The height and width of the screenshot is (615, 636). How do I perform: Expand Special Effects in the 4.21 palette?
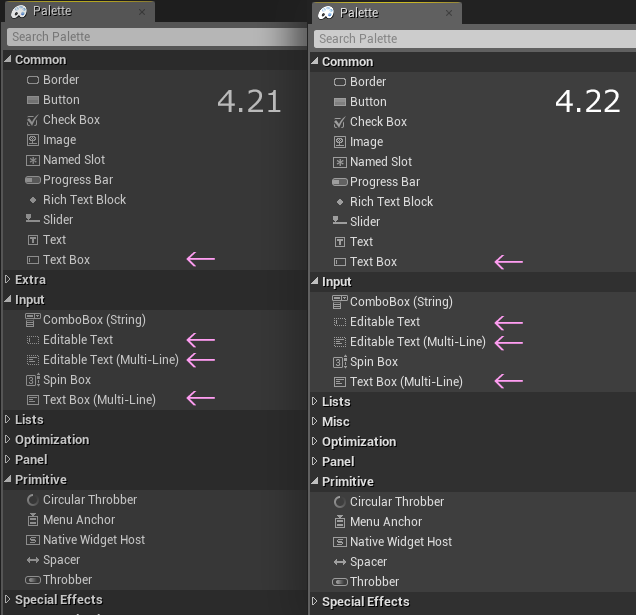[x=7, y=599]
